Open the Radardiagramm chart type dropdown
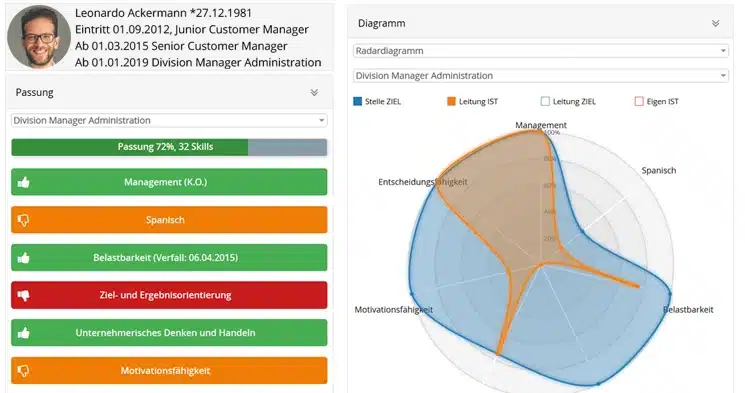The width and height of the screenshot is (745, 393). click(x=541, y=51)
